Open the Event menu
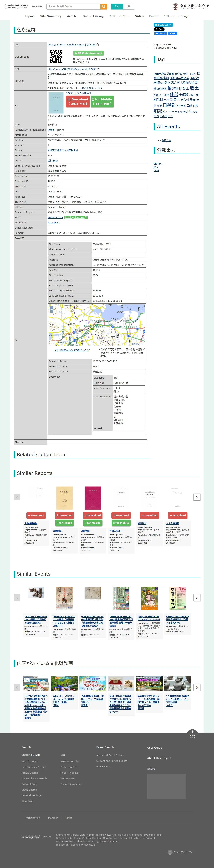 (153, 16)
